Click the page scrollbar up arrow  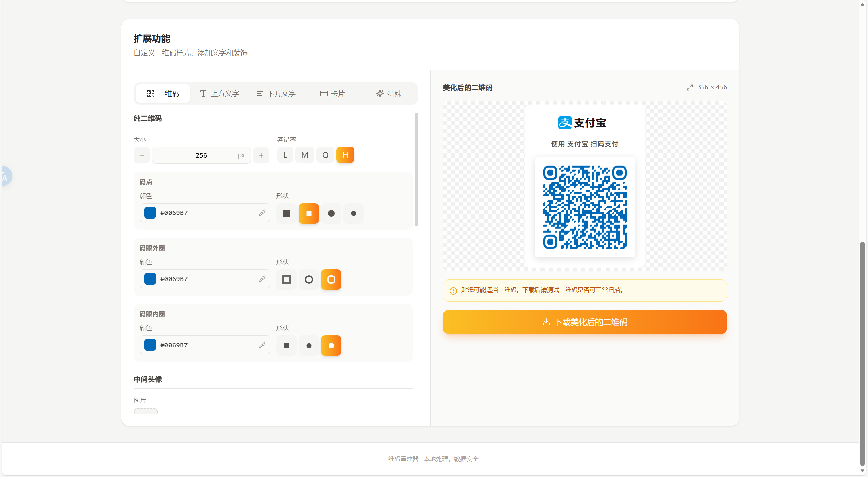[862, 5]
